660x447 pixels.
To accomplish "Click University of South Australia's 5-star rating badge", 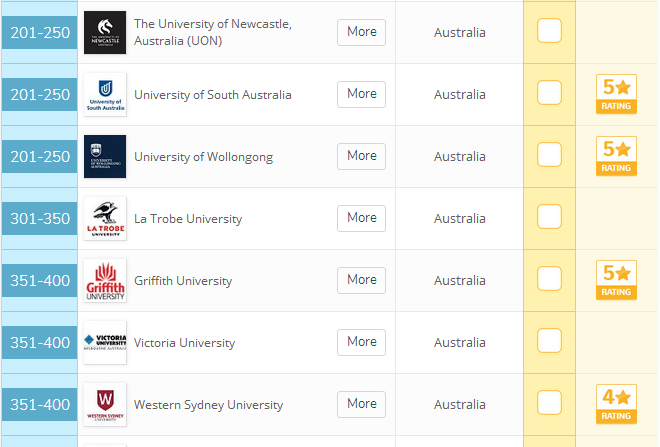I will (x=616, y=94).
